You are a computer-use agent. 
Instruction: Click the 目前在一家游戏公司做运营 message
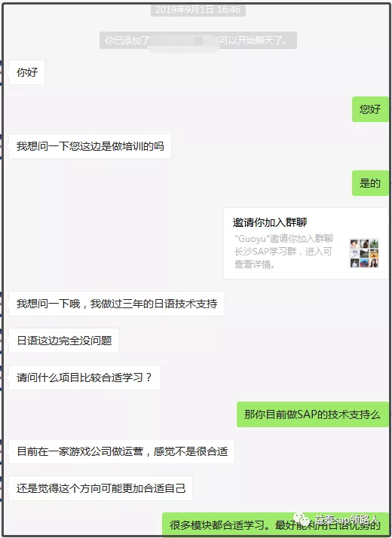tap(121, 451)
